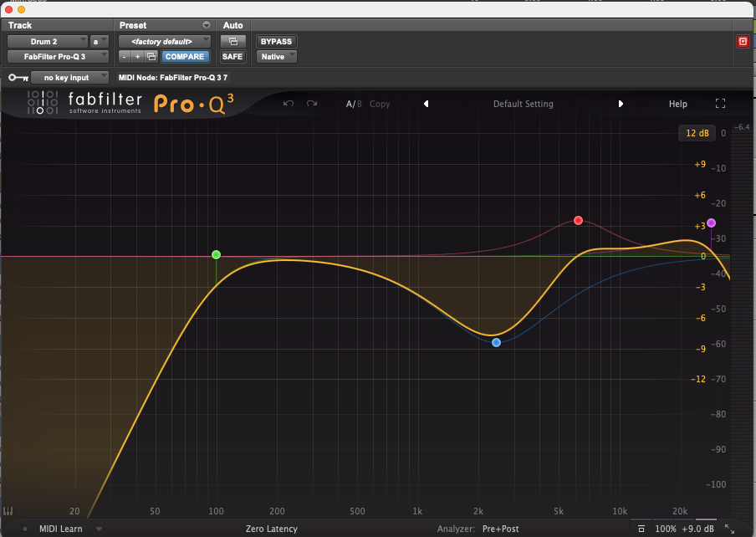
Task: Open the insert position 'a' dropdown
Action: click(99, 42)
